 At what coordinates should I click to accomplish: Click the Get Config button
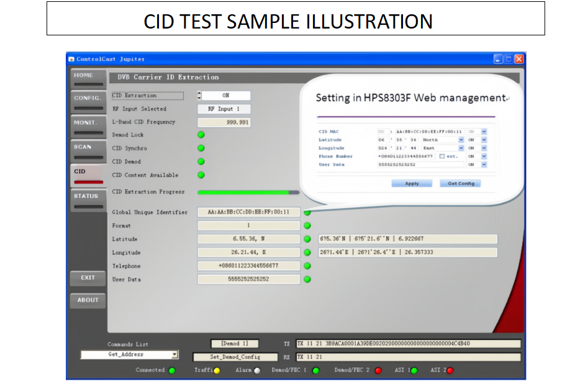click(461, 183)
